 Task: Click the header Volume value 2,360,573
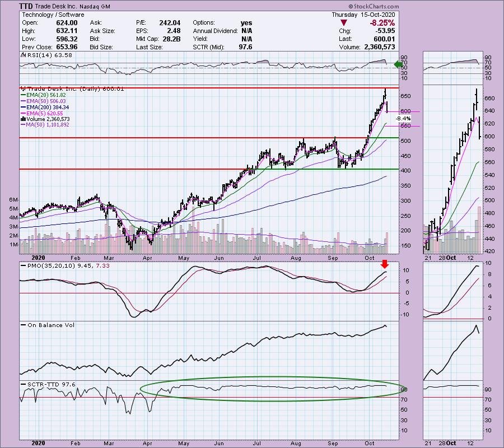(380, 47)
